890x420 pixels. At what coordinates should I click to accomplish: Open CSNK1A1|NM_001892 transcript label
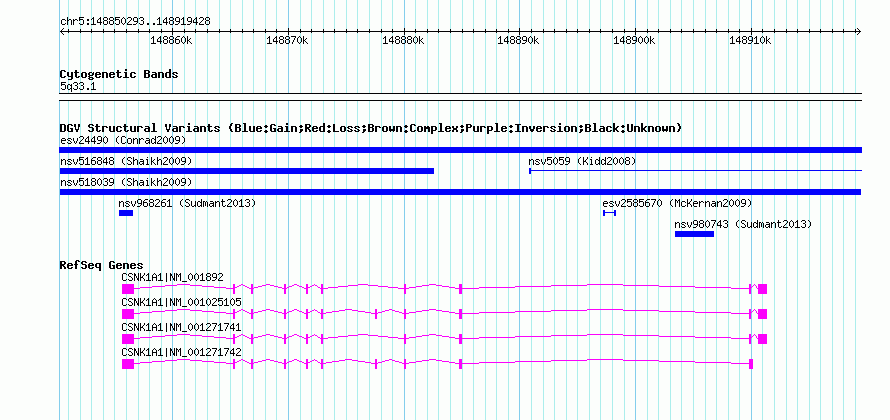pyautogui.click(x=173, y=278)
